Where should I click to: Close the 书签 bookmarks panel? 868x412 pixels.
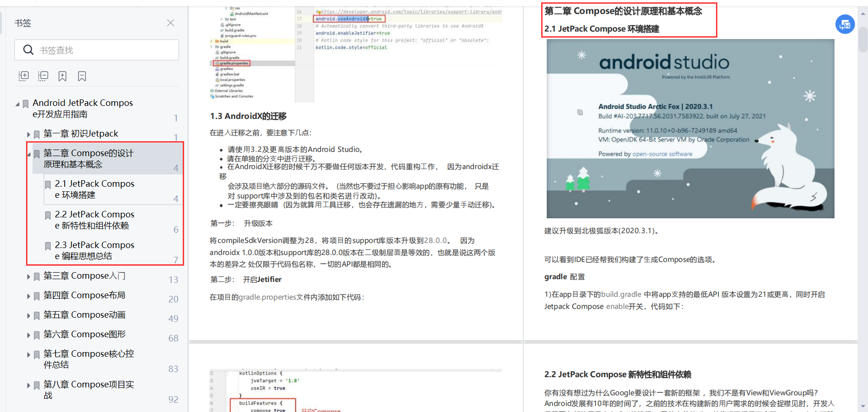(x=171, y=23)
